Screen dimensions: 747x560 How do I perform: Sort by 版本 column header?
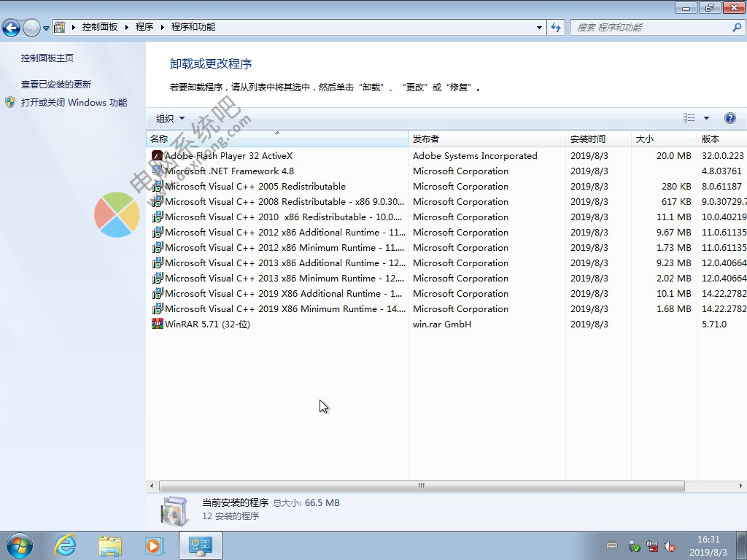coord(721,139)
